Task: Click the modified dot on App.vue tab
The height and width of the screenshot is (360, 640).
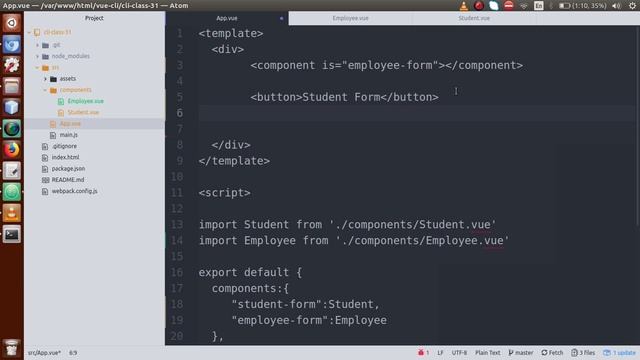Action: click(x=281, y=18)
